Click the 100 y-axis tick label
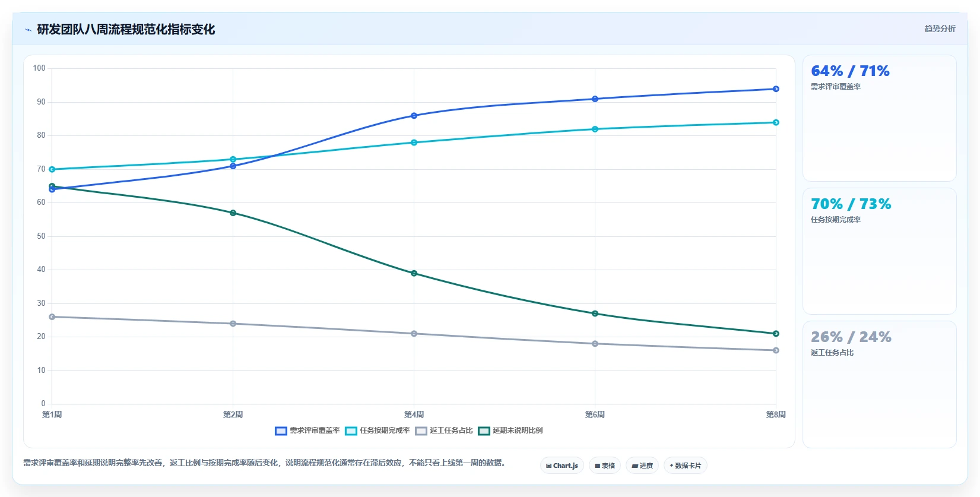980x497 pixels. 39,68
